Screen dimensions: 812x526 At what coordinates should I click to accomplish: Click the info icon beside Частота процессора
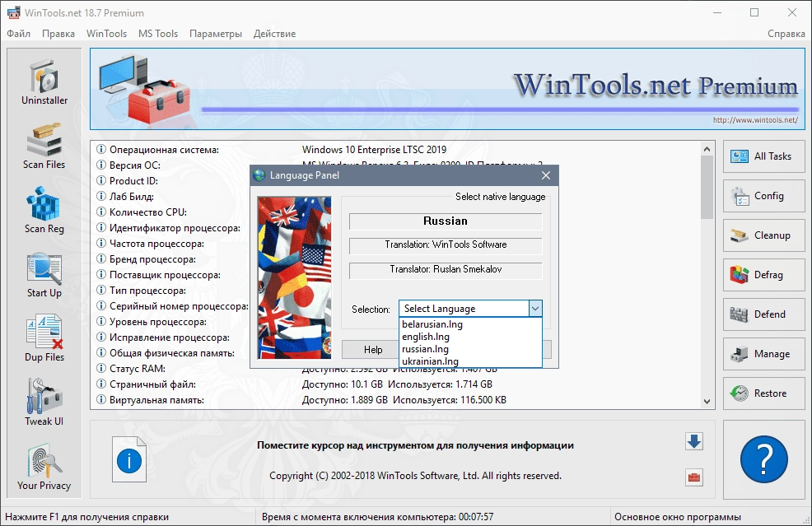[101, 244]
